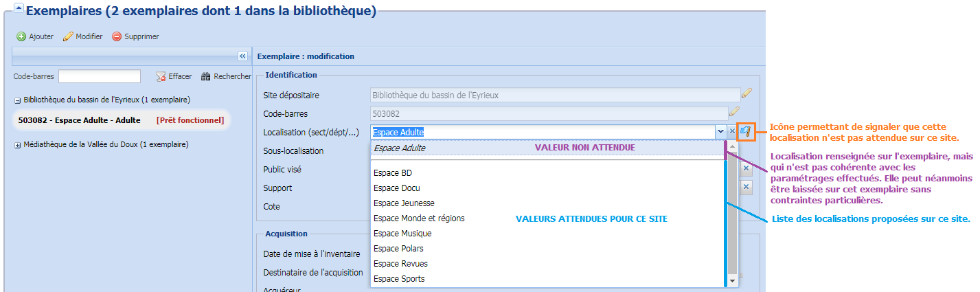Click Rechercher with the binoculars icon
This screenshot has width=980, height=292.
click(x=225, y=76)
